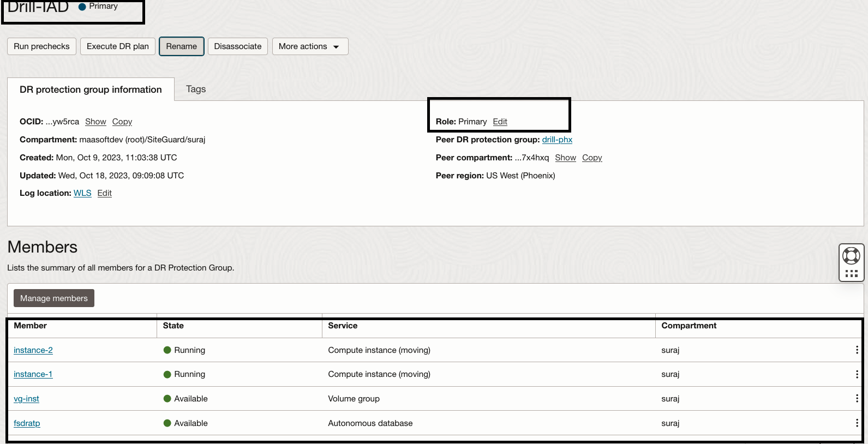Click the Rename button
This screenshot has width=868, height=444.
(x=181, y=46)
